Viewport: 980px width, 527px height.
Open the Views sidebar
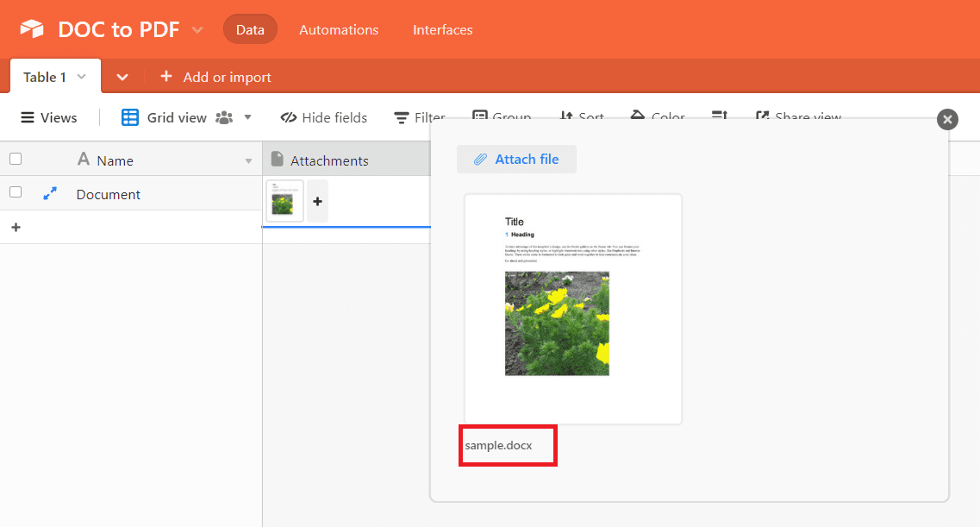48,116
